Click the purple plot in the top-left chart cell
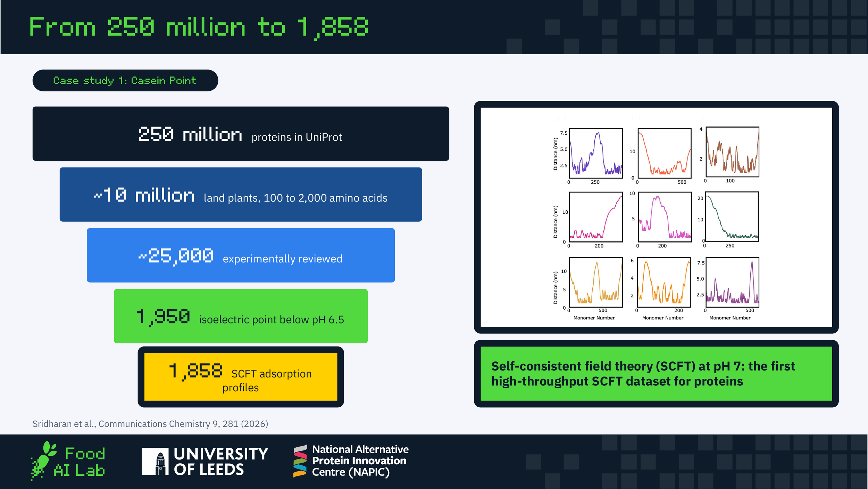The image size is (868, 489). [596, 153]
